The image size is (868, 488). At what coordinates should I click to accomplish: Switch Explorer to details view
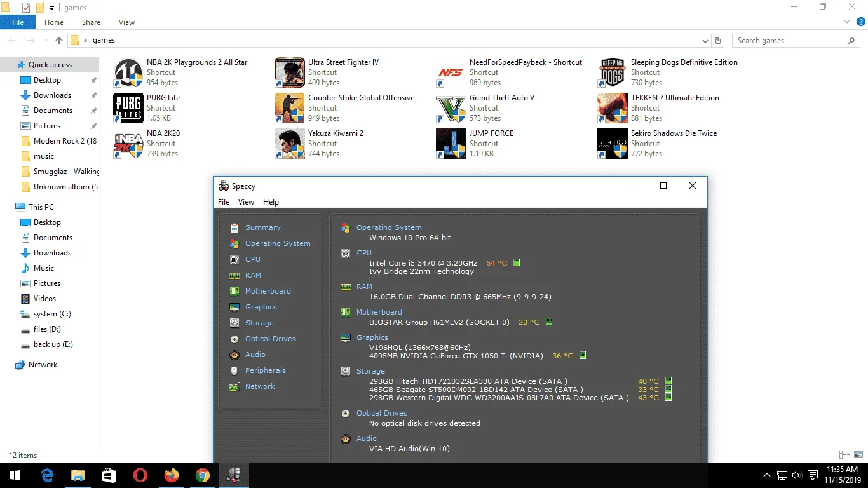(x=844, y=455)
